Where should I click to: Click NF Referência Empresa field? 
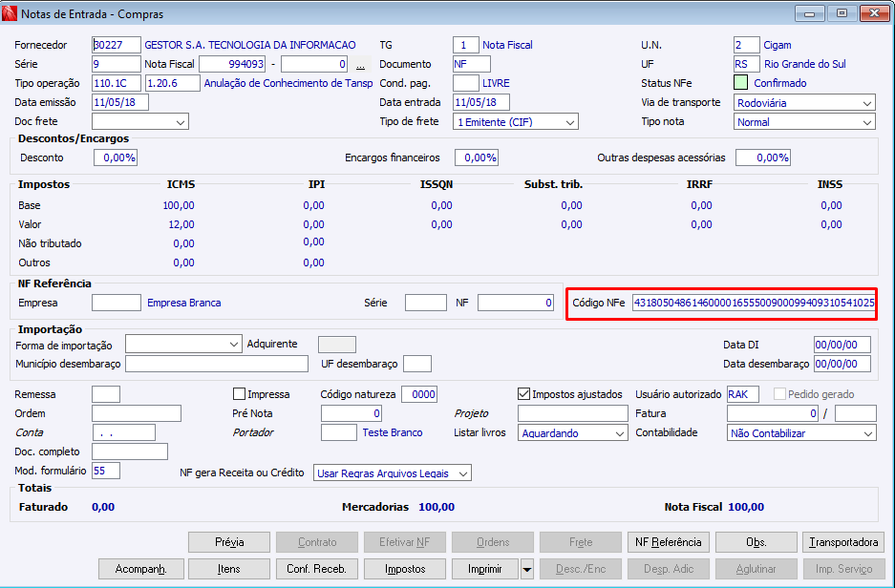tap(117, 303)
